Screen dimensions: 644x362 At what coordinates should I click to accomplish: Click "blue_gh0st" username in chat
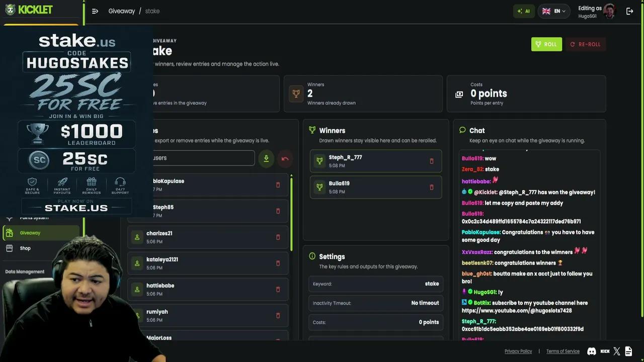[x=477, y=274]
